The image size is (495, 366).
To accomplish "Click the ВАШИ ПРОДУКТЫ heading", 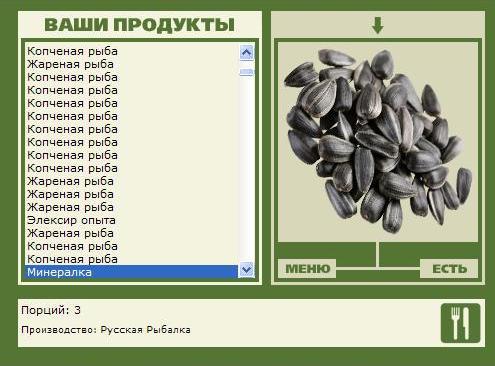I will 140,25.
